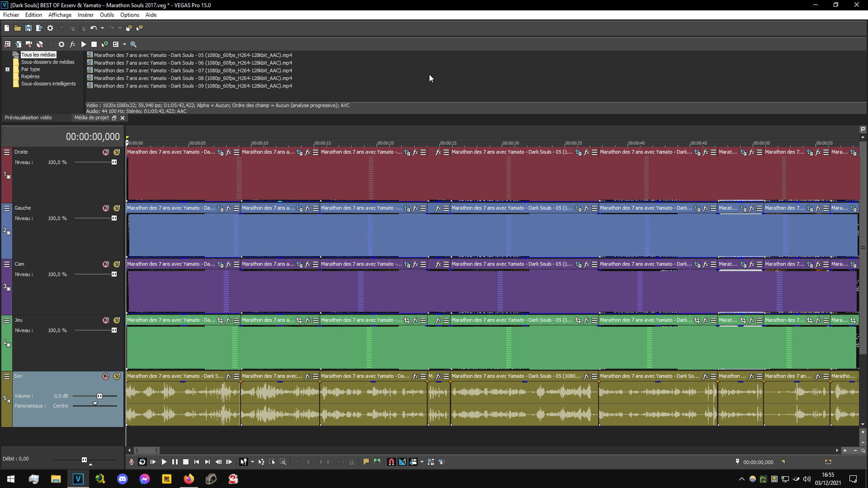Mute the Son audio track

pos(106,376)
